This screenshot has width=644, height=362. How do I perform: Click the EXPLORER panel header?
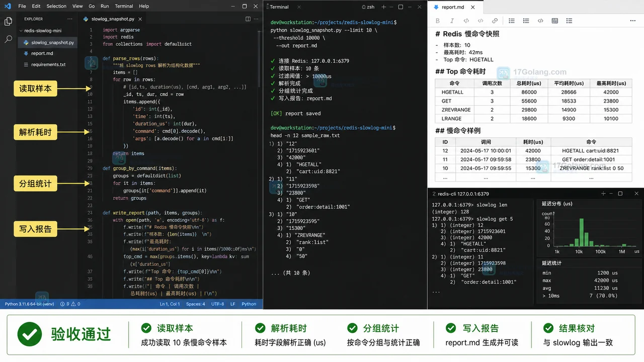click(34, 19)
